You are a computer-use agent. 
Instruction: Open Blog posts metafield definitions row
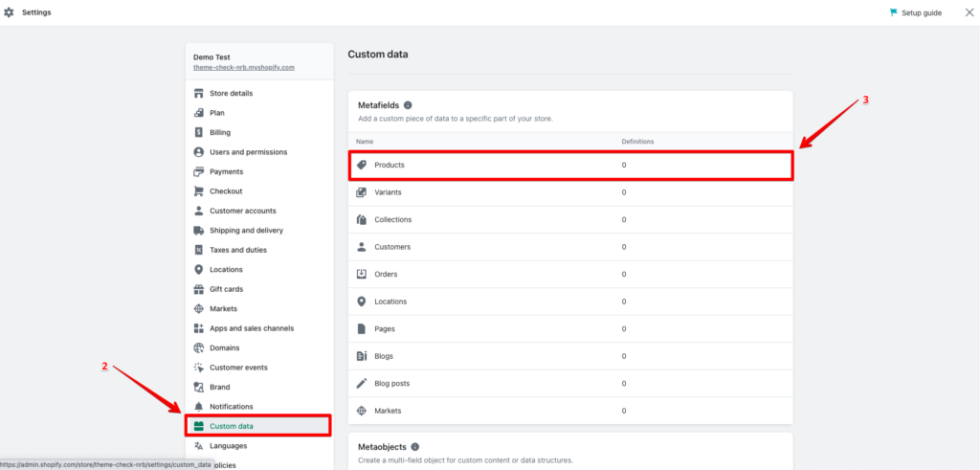click(x=570, y=383)
